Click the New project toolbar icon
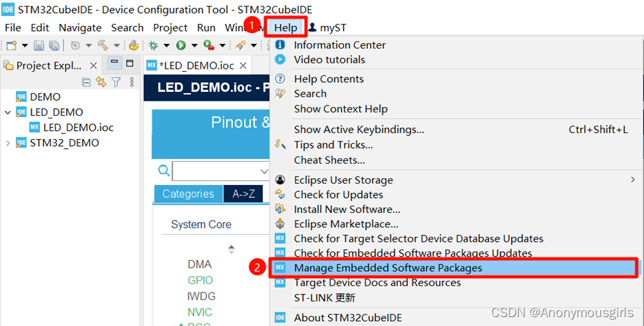The width and height of the screenshot is (644, 326). coord(11,45)
